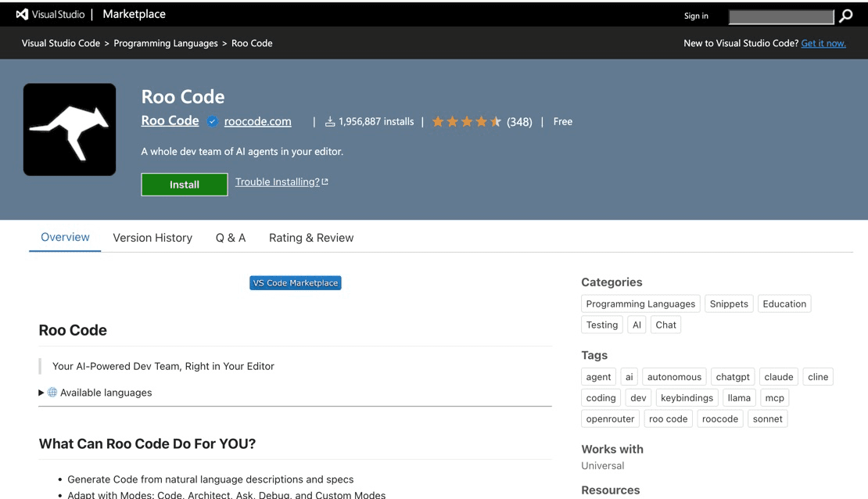The image size is (868, 499).
Task: Click the roo code tag
Action: (x=668, y=418)
